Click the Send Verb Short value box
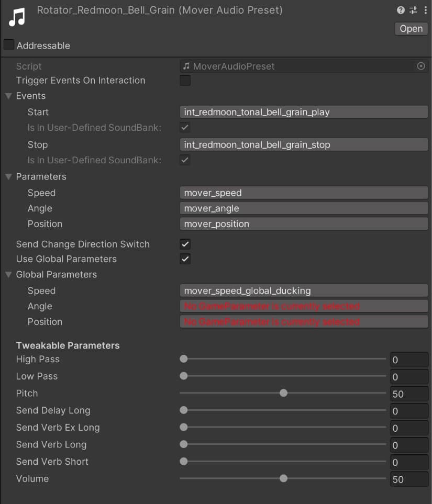 (x=409, y=462)
